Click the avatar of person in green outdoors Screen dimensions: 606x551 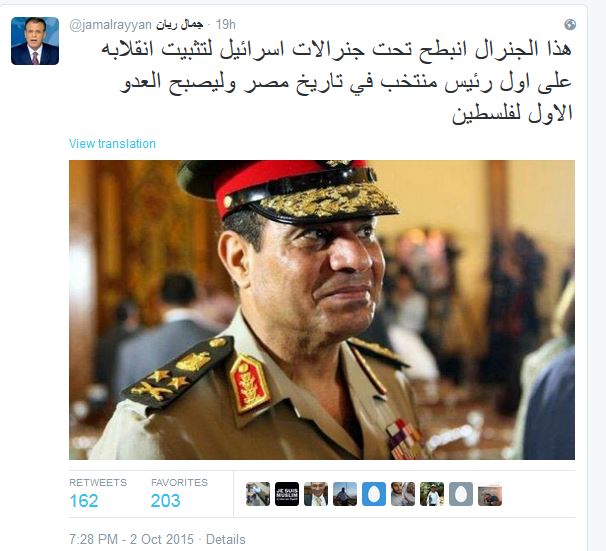click(432, 494)
